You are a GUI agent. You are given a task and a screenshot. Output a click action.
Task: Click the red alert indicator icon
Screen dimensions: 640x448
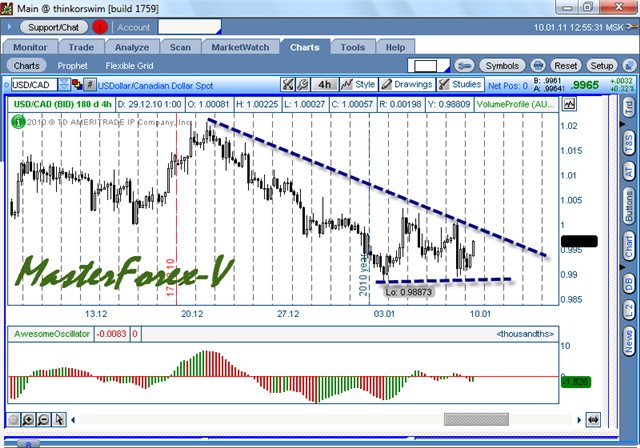(x=100, y=27)
